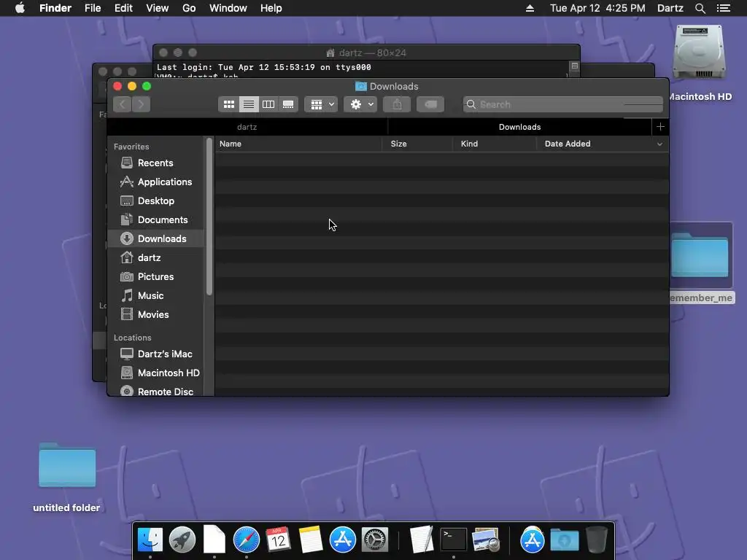Focus the Finder Search field
747x560 pixels.
coord(562,104)
